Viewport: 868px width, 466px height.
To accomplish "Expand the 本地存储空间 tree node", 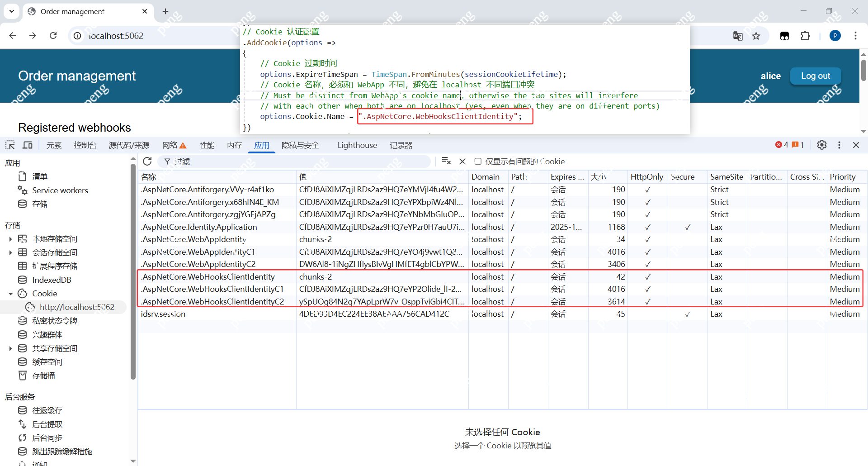I will [10, 239].
